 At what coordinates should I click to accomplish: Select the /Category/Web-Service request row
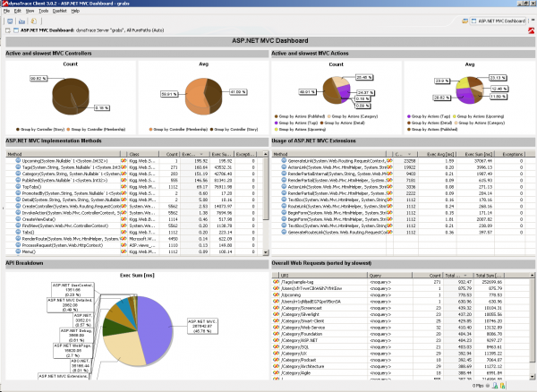(x=401, y=328)
